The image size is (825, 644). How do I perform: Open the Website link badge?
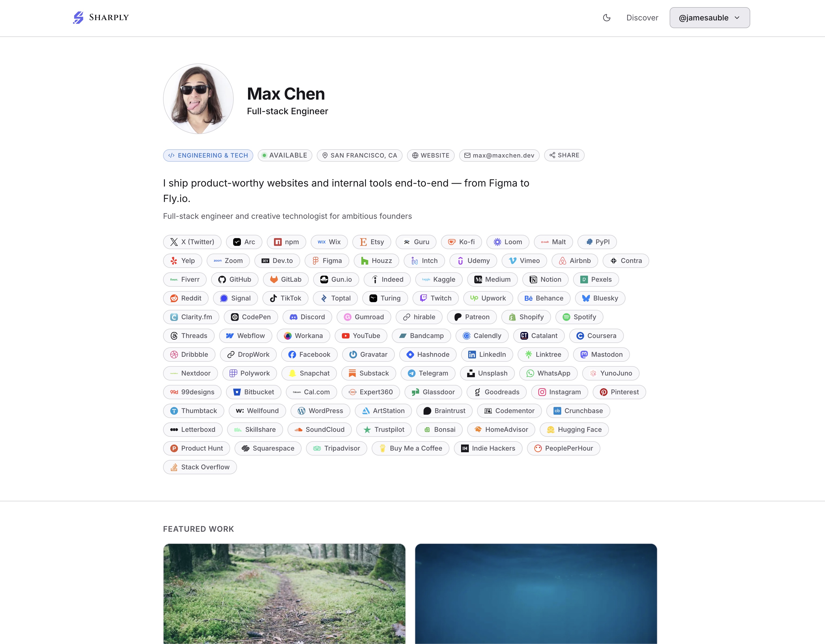[431, 155]
